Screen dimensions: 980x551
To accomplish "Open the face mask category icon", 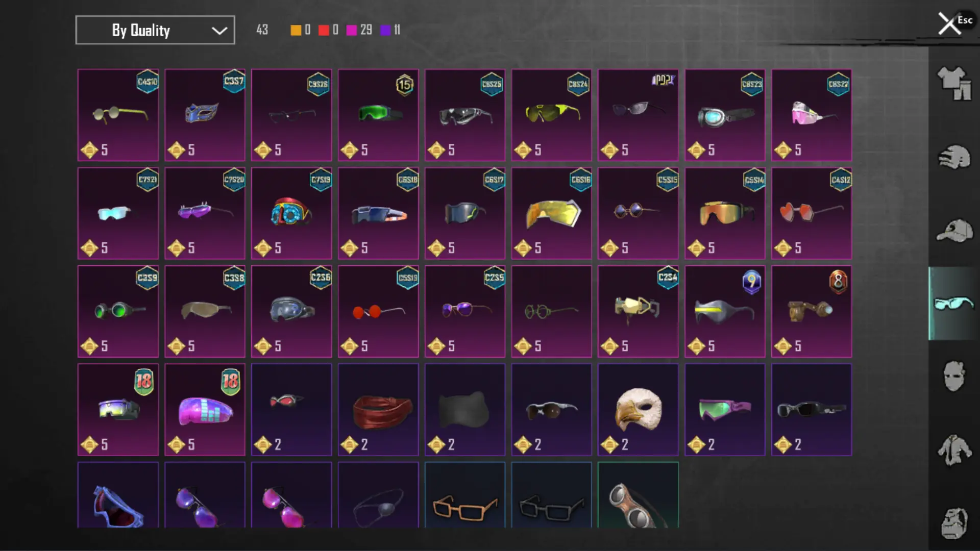I will 953,376.
